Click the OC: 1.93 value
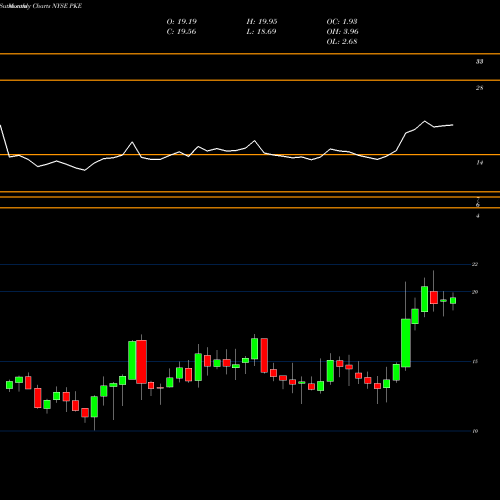 (x=342, y=22)
